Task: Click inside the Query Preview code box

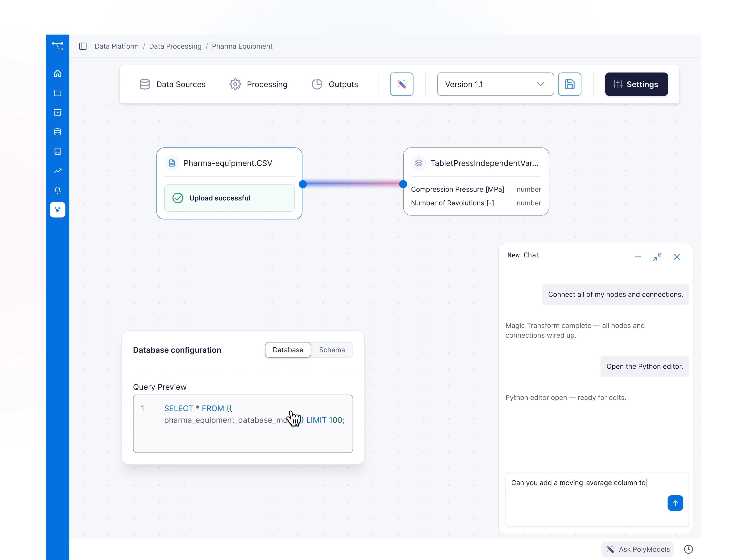Action: coord(243,424)
